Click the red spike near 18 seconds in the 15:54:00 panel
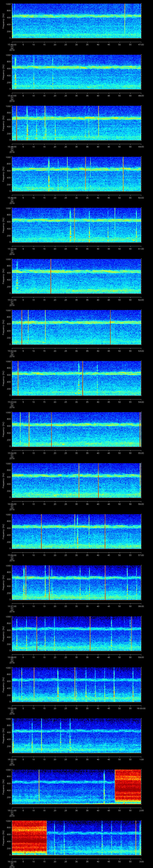The height and width of the screenshot is (868, 153). (51, 429)
